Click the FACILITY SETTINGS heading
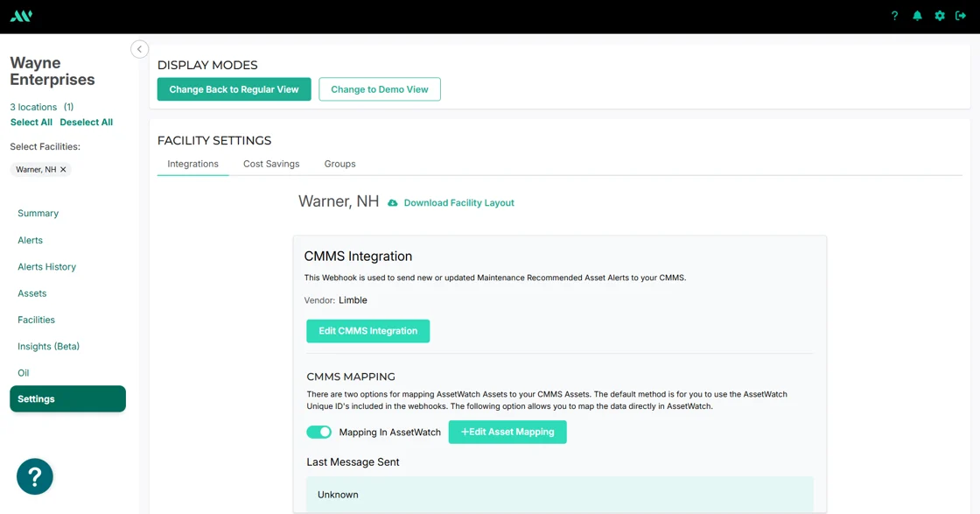Image resolution: width=980 pixels, height=514 pixels. (x=214, y=141)
